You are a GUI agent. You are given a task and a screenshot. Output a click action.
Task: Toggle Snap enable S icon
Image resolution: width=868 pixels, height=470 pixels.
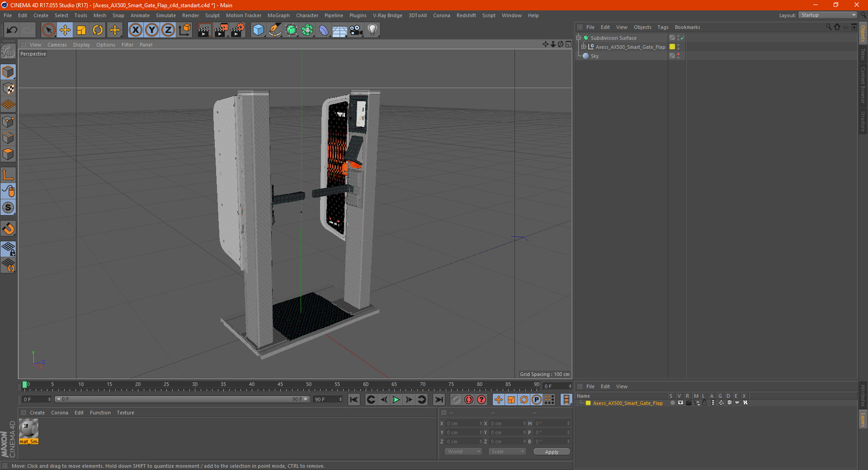[x=8, y=208]
